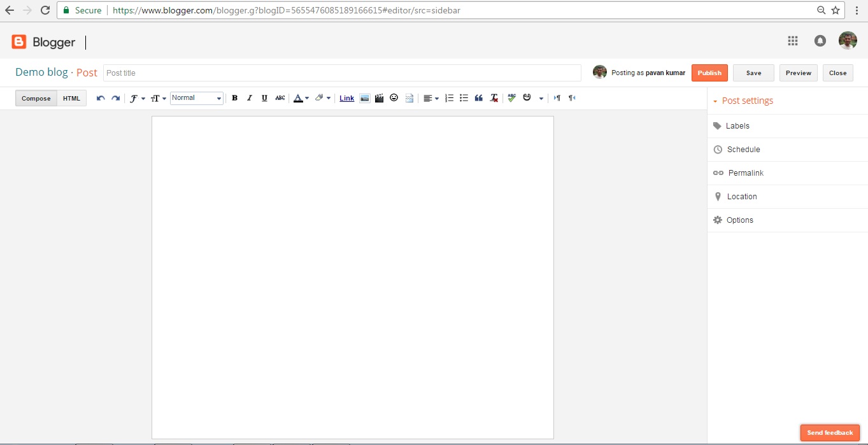Insert a jump break
Screen dimensions: 868x445
coord(409,98)
